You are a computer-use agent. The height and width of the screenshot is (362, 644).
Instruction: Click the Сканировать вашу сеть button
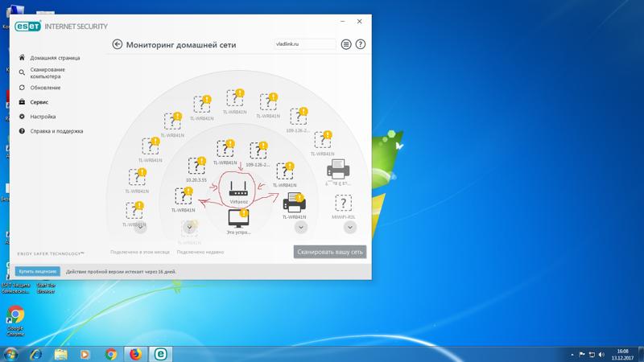pyautogui.click(x=330, y=252)
